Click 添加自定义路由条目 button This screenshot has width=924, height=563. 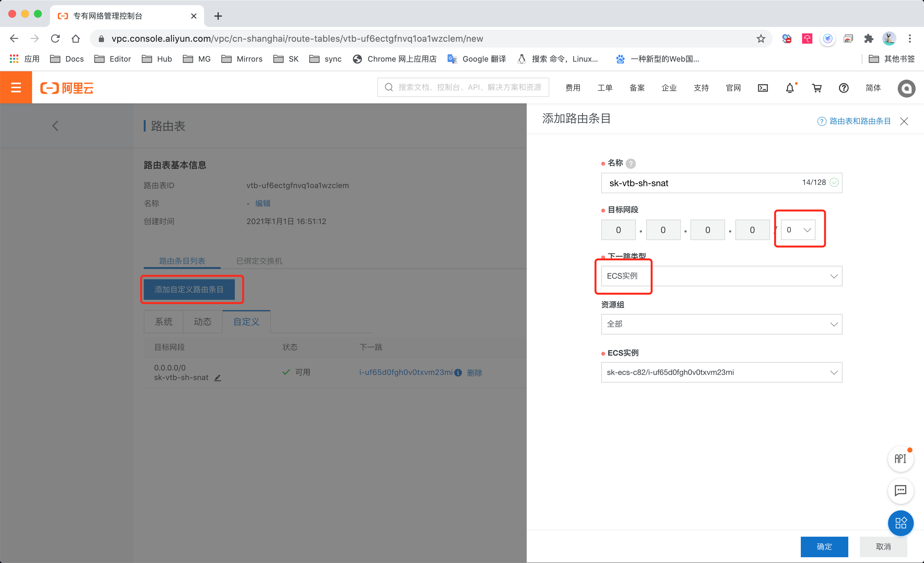tap(189, 290)
